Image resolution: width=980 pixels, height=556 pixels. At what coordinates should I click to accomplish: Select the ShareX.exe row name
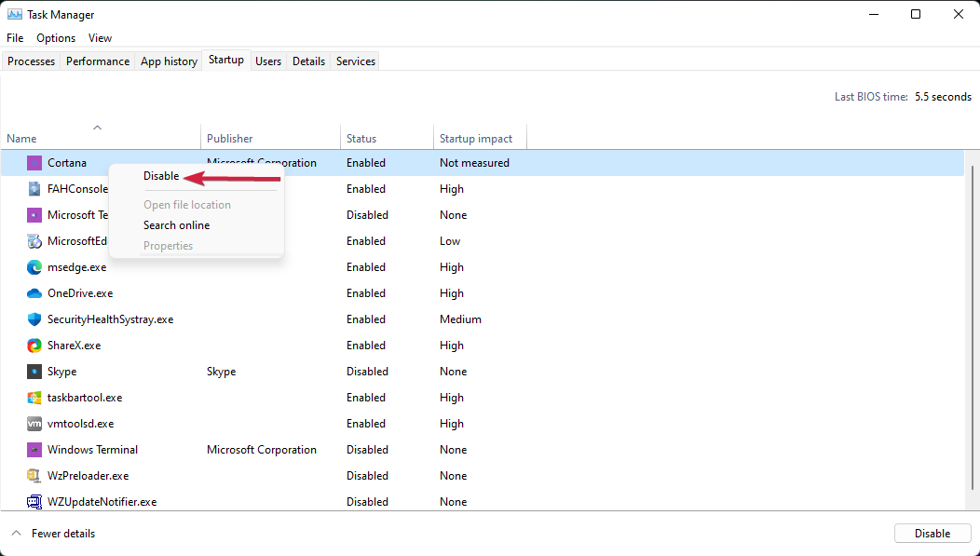click(x=74, y=346)
